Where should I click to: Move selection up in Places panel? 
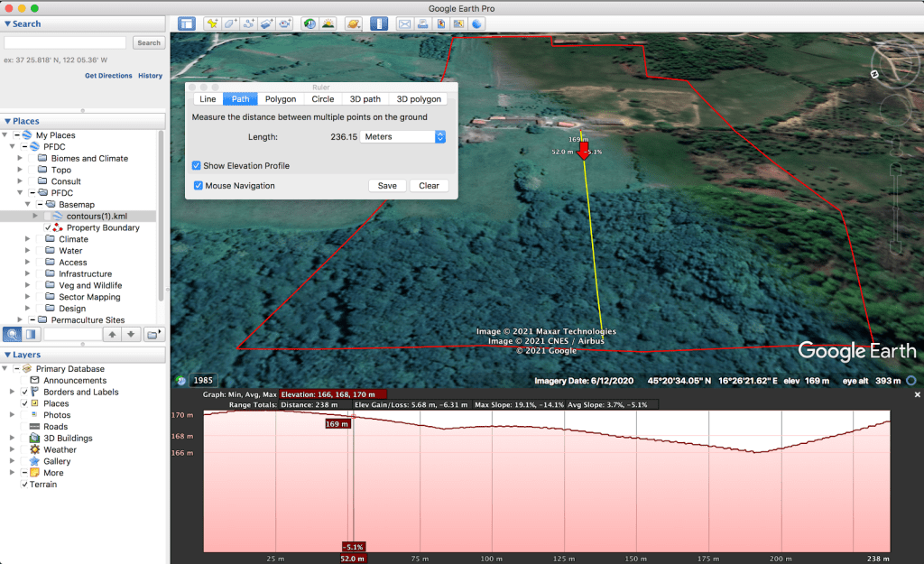pyautogui.click(x=112, y=334)
